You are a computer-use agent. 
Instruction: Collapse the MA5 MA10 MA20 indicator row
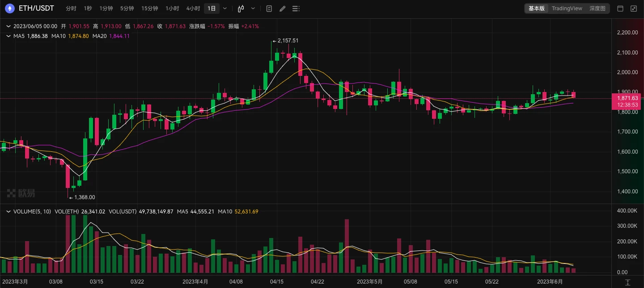click(8, 36)
